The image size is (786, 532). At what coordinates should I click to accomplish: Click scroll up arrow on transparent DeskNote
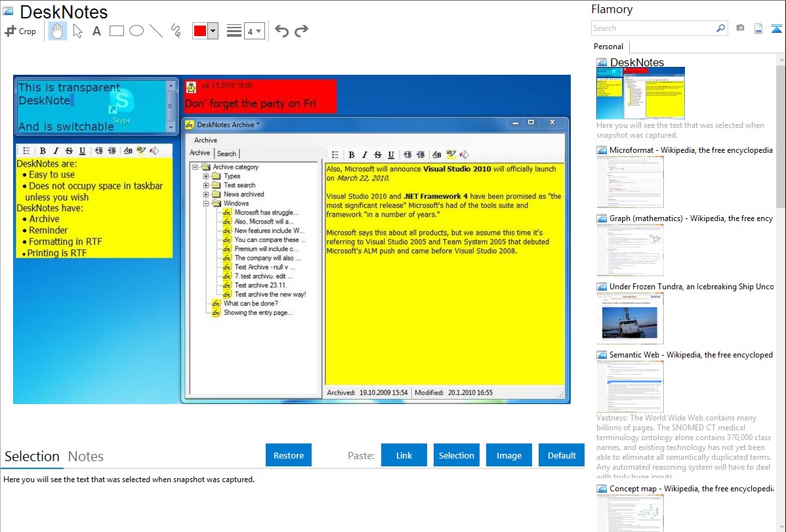coord(171,86)
